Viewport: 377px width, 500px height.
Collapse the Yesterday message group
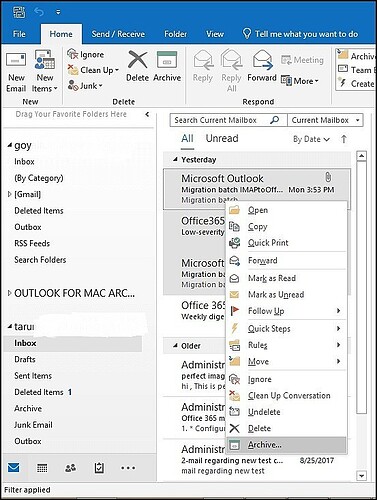[x=175, y=160]
